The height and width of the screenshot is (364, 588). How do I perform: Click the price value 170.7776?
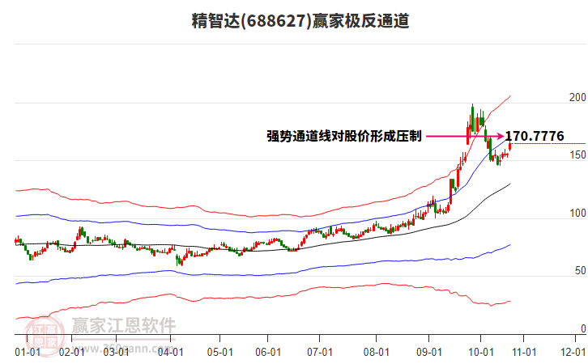point(535,136)
